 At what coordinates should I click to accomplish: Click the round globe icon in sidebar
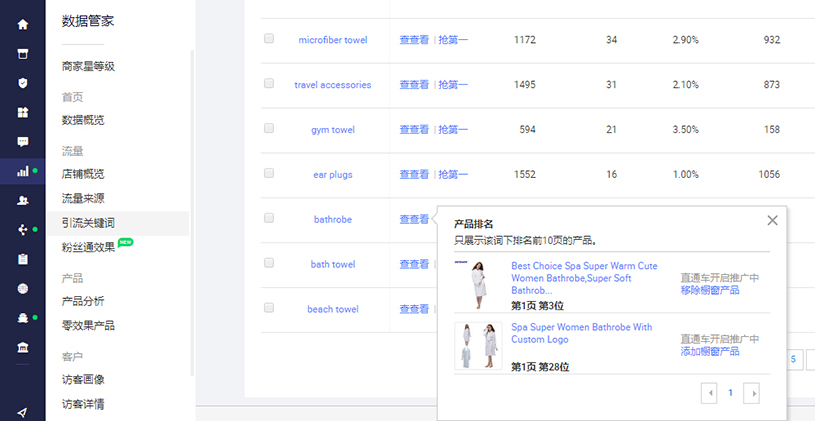coord(23,288)
